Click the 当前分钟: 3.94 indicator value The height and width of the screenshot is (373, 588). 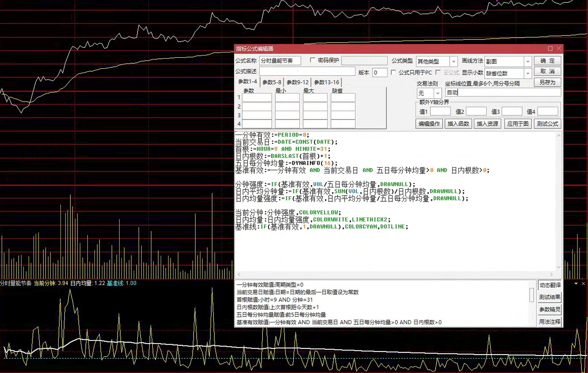[51, 283]
